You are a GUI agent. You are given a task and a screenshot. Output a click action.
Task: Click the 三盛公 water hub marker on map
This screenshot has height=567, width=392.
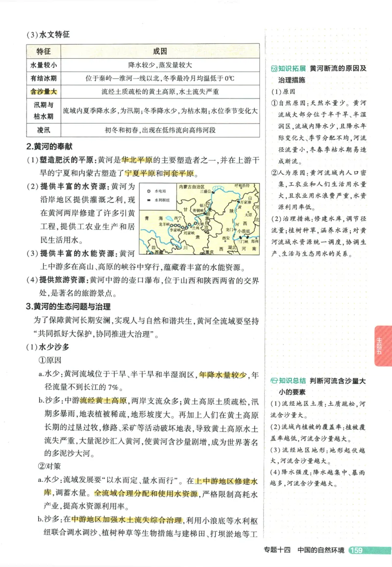click(x=214, y=193)
